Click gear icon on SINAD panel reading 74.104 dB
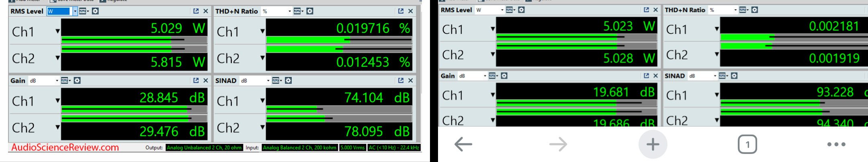 [288, 81]
